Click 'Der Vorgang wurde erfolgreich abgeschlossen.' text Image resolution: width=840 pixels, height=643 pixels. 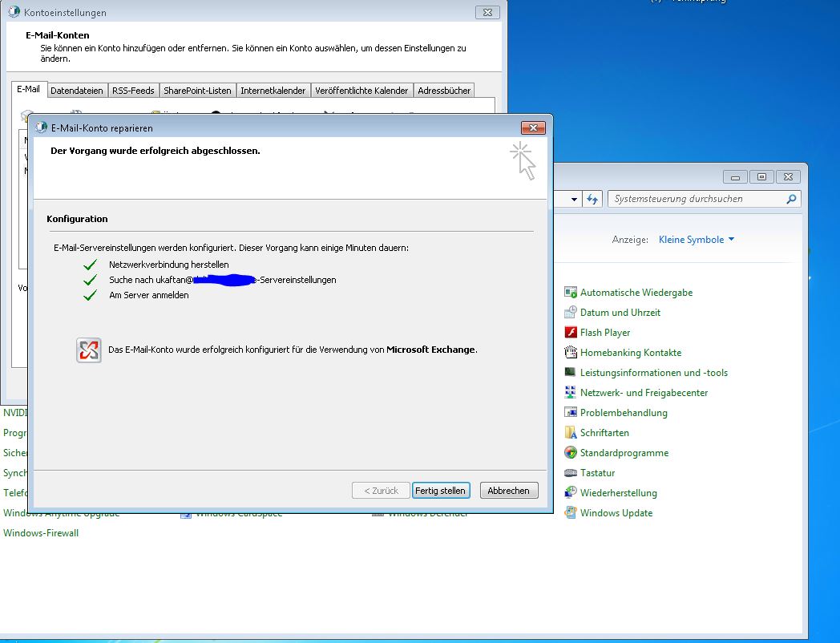pos(155,151)
